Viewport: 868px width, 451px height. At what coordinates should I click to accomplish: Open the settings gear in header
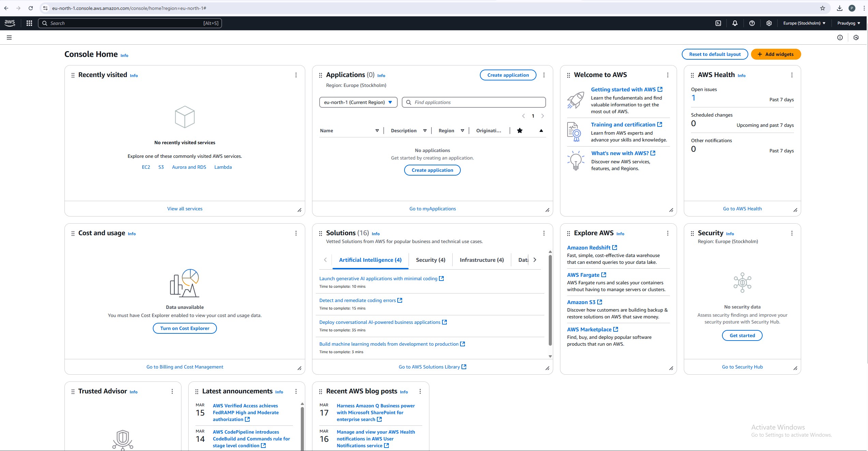[x=769, y=23]
